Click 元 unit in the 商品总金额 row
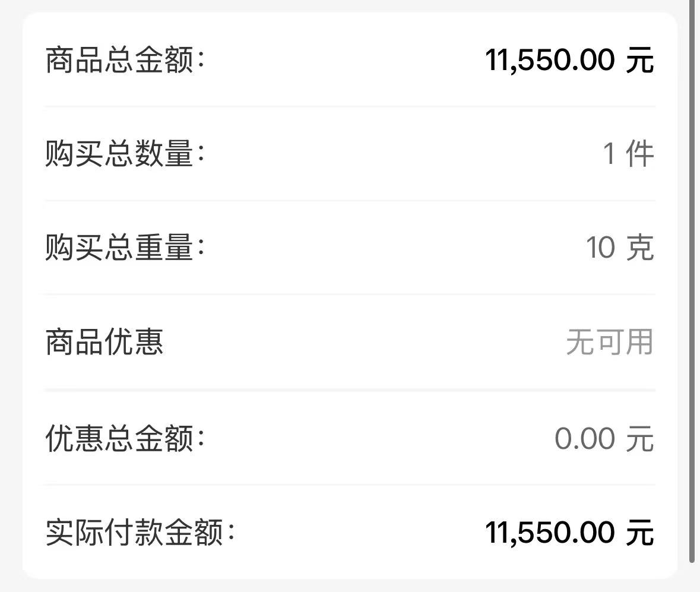The width and height of the screenshot is (700, 592). (639, 61)
